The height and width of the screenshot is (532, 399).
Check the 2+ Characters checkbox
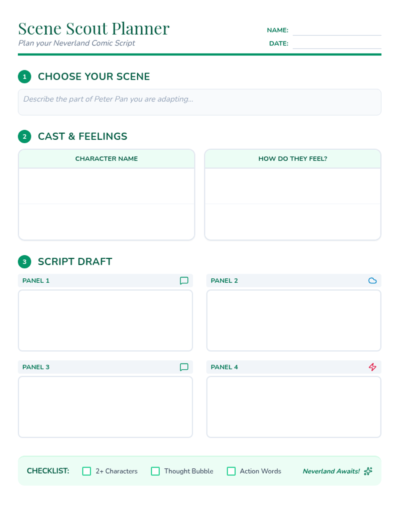coord(87,471)
